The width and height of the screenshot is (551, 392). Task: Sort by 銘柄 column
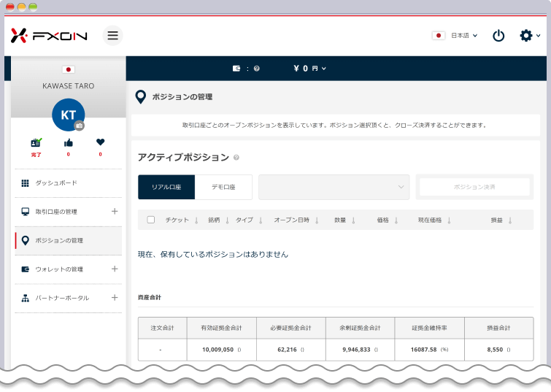pyautogui.click(x=218, y=220)
